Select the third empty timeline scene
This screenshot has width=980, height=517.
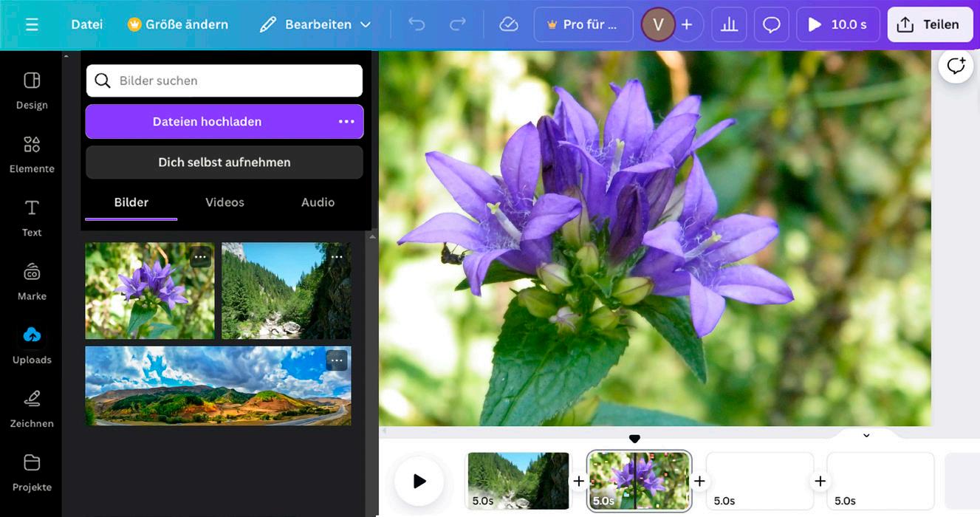tap(760, 481)
